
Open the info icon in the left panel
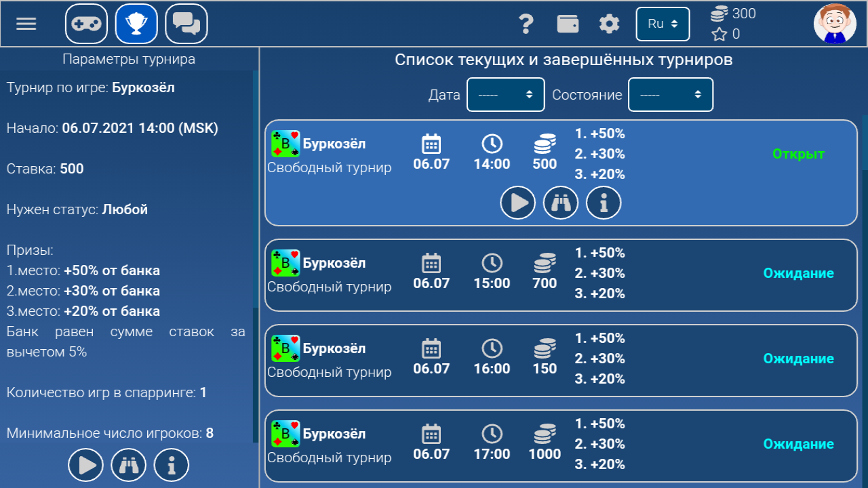point(171,464)
